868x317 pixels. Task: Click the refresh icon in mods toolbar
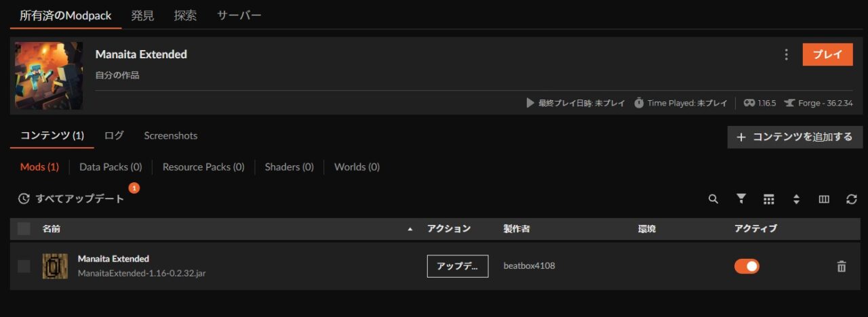click(x=852, y=199)
